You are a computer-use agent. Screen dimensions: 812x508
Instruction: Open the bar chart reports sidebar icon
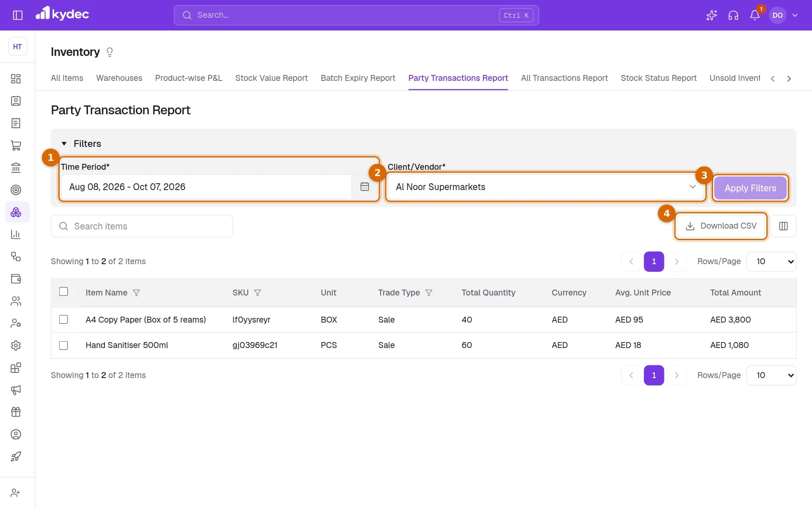point(16,234)
